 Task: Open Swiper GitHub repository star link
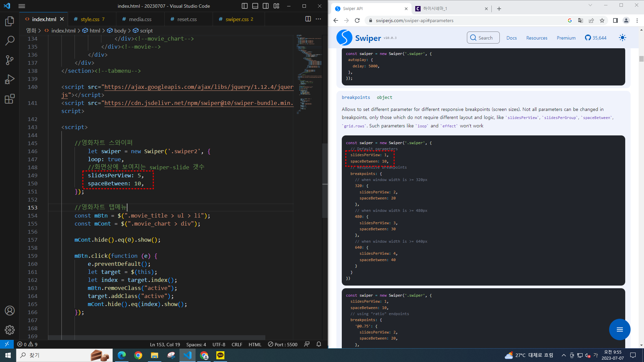tap(596, 38)
